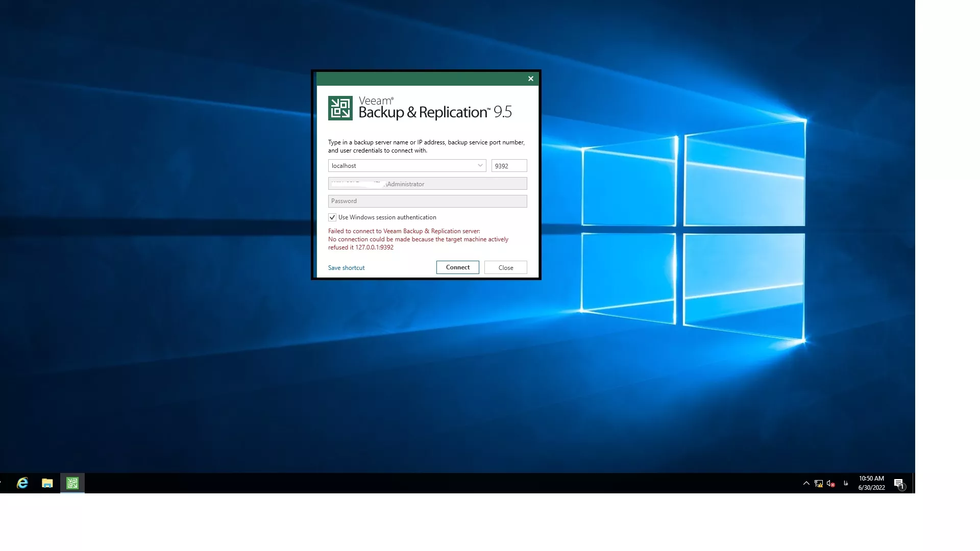Click the muted volume tray icon
The width and height of the screenshot is (980, 551).
(x=830, y=484)
